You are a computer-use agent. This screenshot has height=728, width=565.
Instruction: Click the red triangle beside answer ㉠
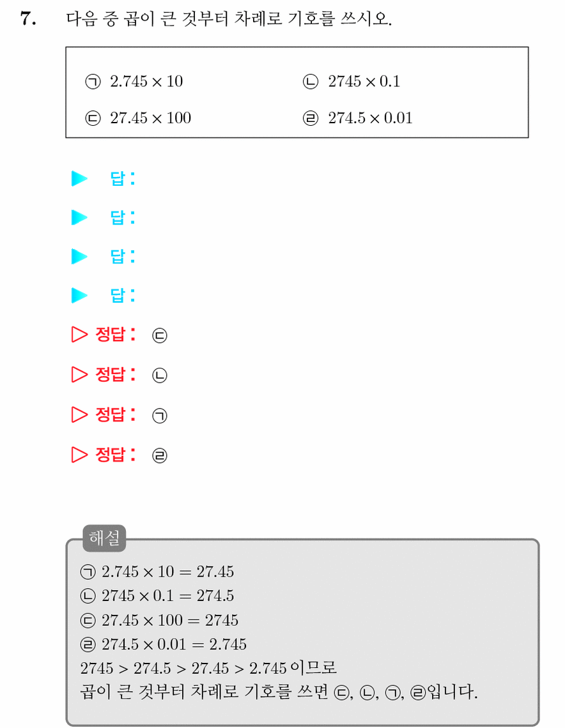pyautogui.click(x=79, y=414)
